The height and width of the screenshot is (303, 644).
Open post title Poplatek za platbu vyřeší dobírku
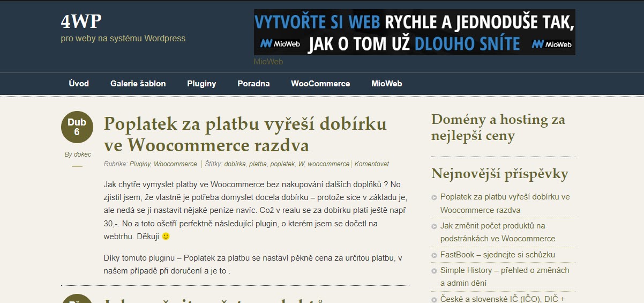tap(245, 134)
